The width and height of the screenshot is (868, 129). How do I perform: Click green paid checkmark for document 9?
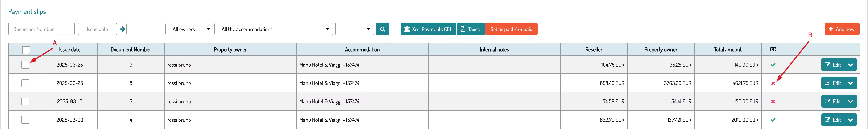773,65
